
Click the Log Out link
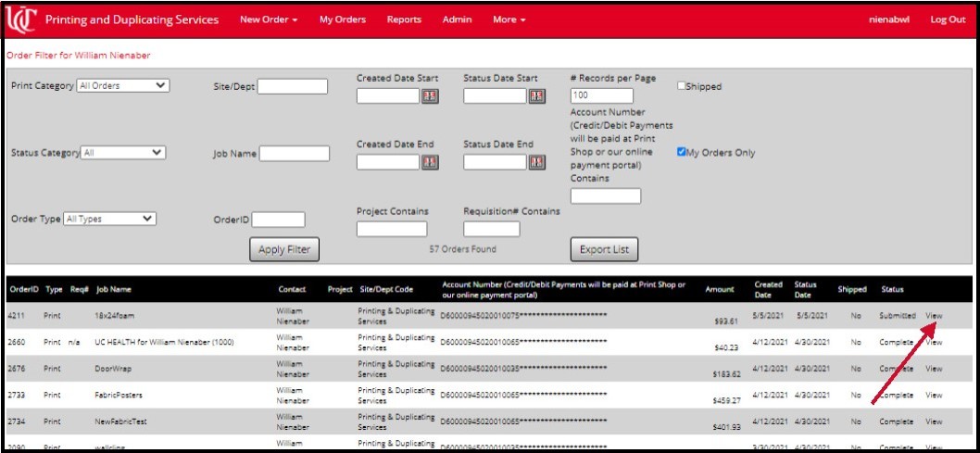tap(948, 19)
